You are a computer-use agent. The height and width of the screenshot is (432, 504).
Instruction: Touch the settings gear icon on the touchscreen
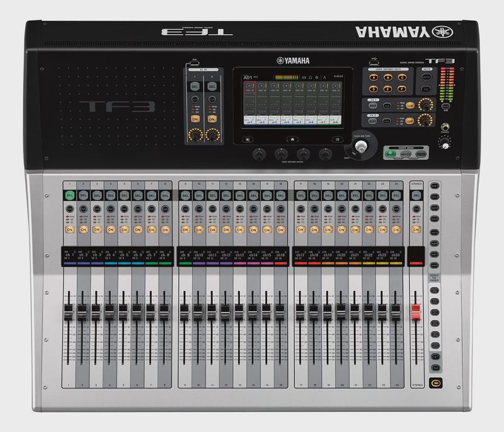click(x=317, y=77)
